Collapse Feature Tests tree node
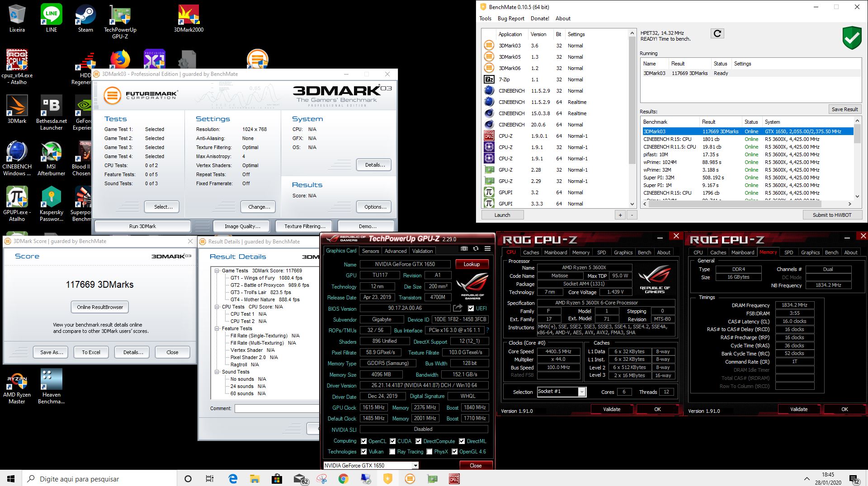This screenshot has height=486, width=868. (217, 328)
